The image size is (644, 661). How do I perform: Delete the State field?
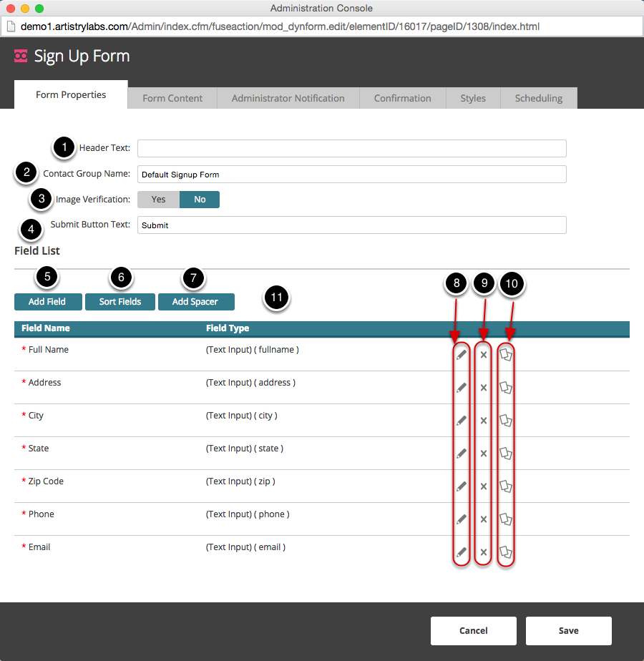pyautogui.click(x=484, y=453)
